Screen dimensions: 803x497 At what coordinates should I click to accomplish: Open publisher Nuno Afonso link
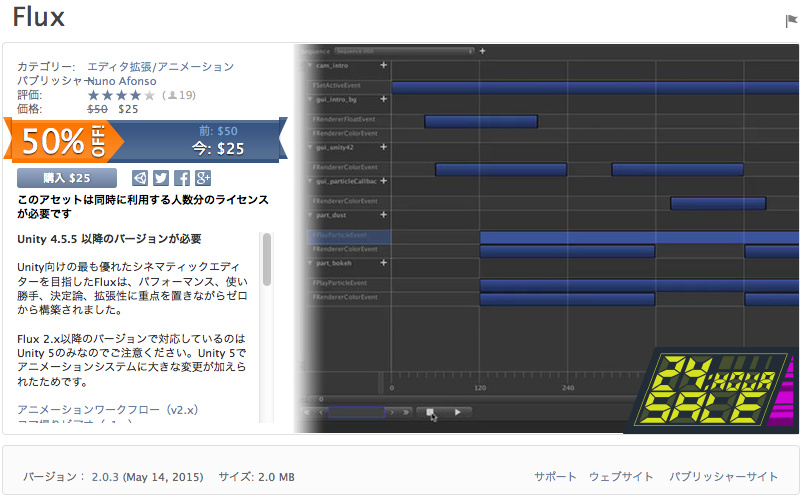pyautogui.click(x=122, y=81)
